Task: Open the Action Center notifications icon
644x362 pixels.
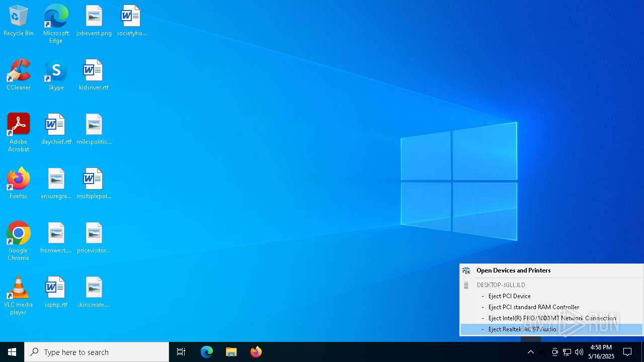Action: click(627, 352)
